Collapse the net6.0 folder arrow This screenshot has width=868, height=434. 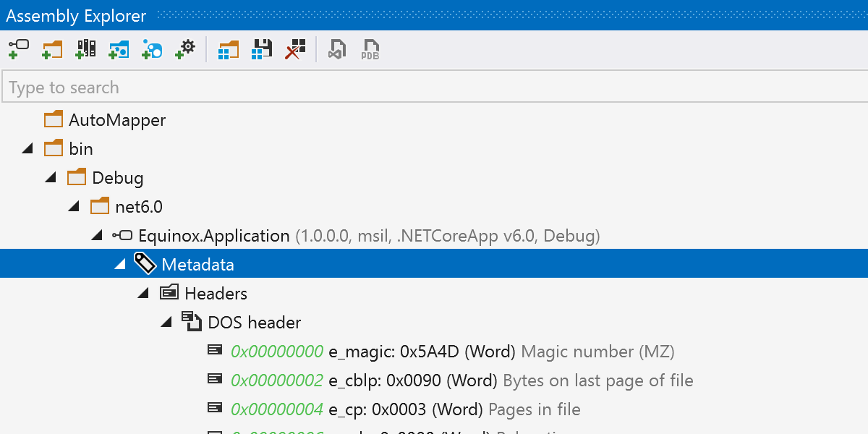click(74, 207)
